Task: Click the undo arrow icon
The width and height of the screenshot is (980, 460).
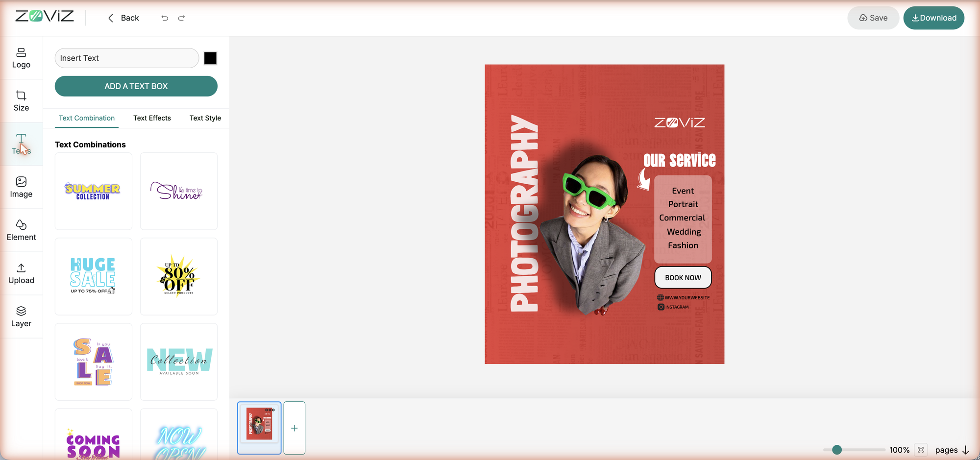Action: 165,18
